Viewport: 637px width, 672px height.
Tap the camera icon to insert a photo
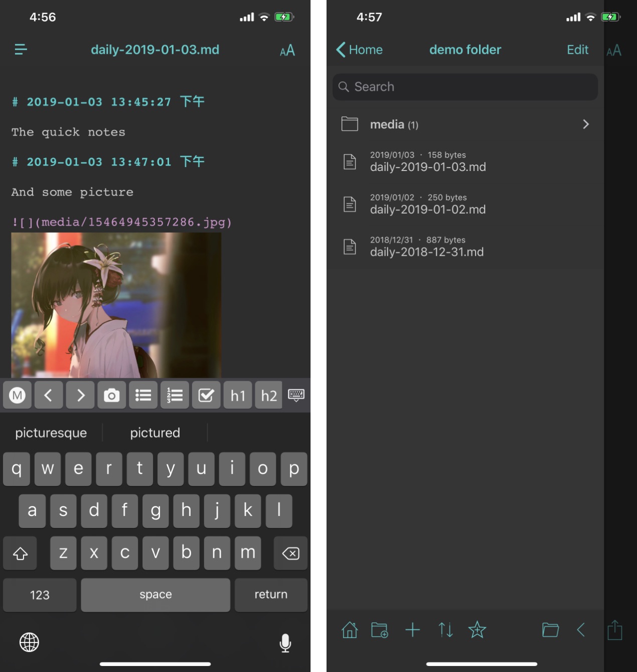[x=111, y=395]
